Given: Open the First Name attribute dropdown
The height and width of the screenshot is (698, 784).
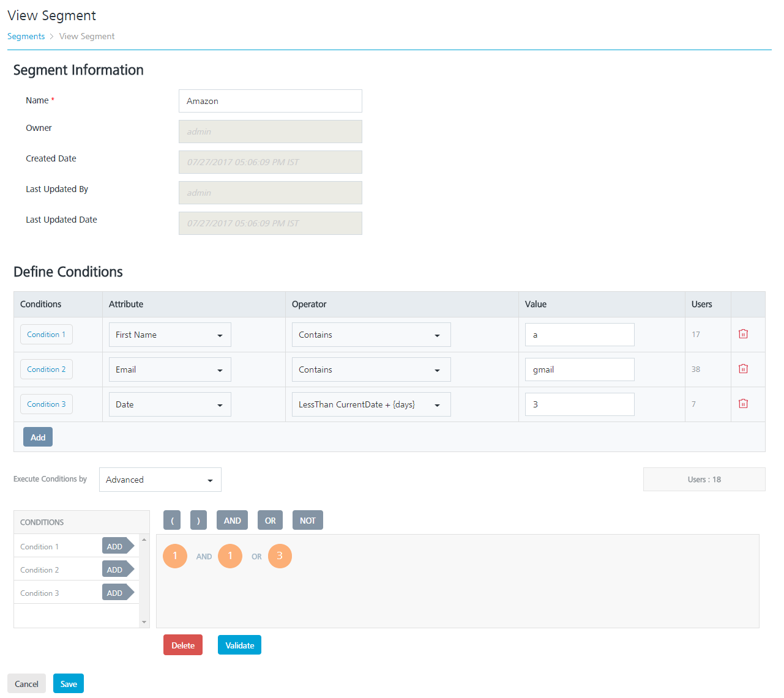Looking at the screenshot, I should 170,334.
